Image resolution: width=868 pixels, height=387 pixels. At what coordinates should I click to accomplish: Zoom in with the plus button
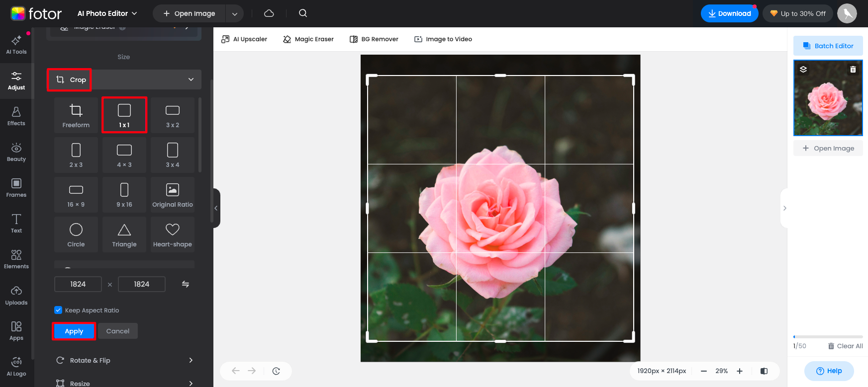[740, 371]
